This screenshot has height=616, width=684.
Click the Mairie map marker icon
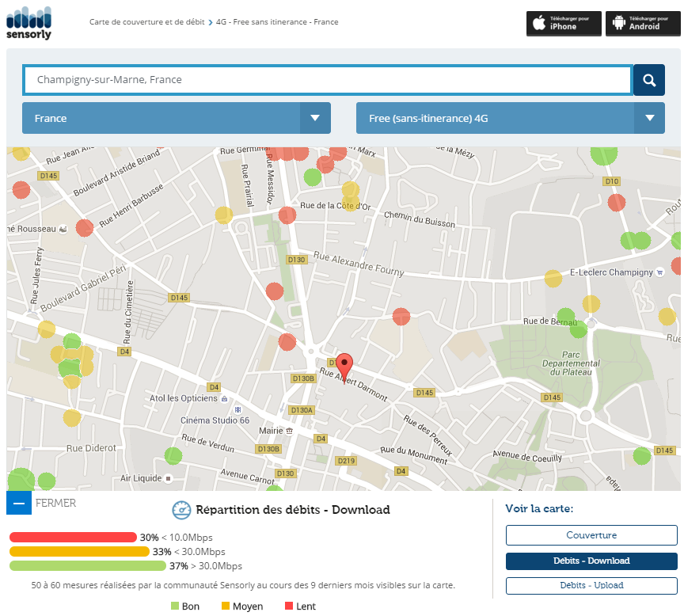point(290,431)
